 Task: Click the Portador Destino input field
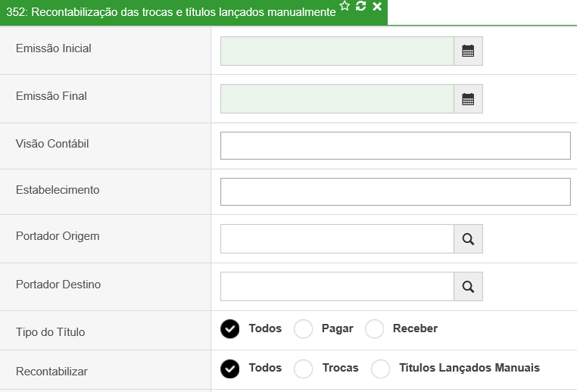point(337,287)
